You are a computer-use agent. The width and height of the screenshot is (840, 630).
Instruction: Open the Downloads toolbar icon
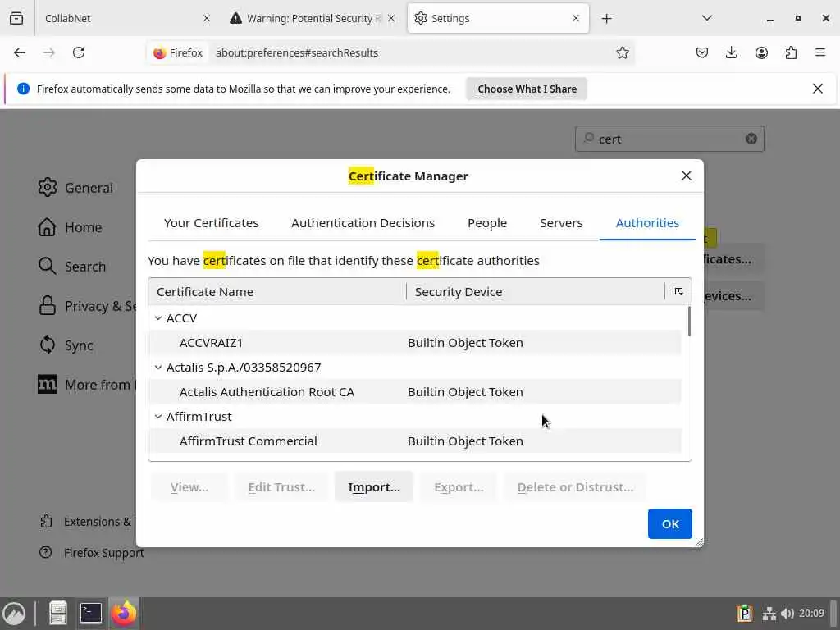point(731,52)
